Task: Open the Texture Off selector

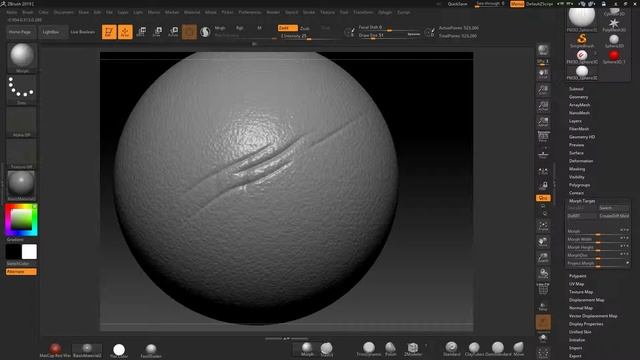Action: click(22, 154)
